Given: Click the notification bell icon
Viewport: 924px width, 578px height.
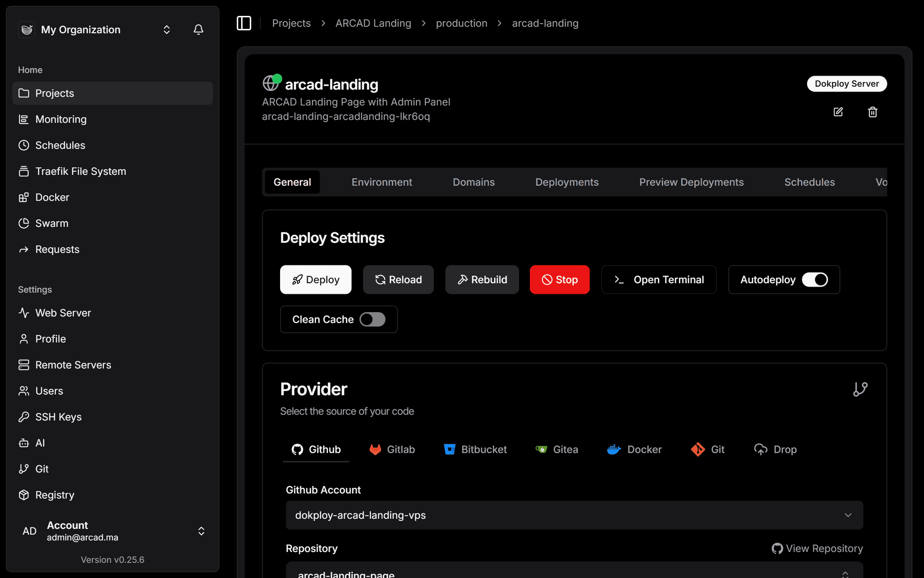Looking at the screenshot, I should coord(198,30).
